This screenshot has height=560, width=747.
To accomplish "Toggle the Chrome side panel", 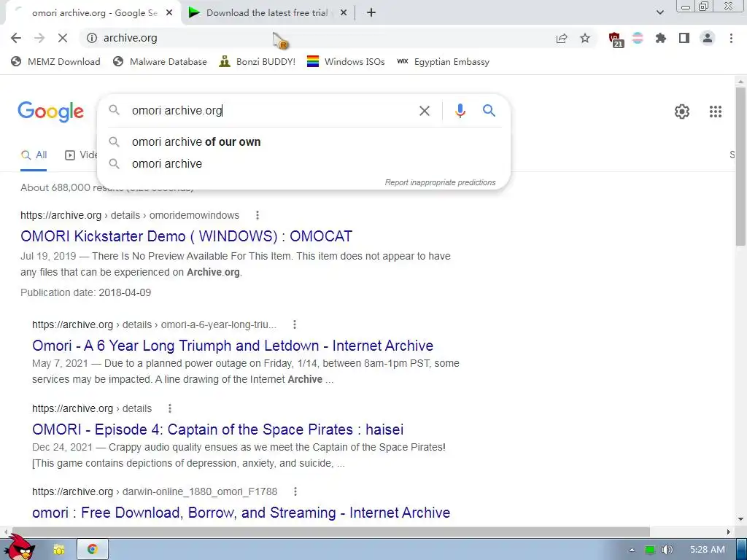I will pyautogui.click(x=684, y=38).
